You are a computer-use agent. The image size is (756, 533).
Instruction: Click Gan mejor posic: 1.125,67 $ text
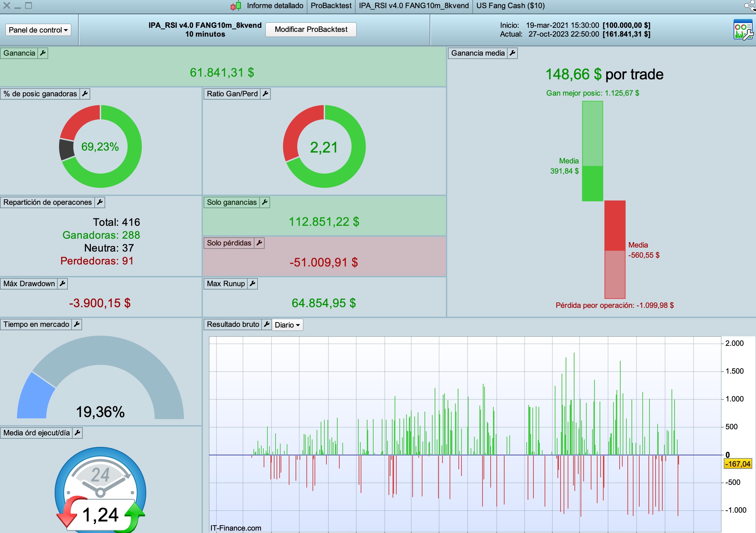[592, 93]
